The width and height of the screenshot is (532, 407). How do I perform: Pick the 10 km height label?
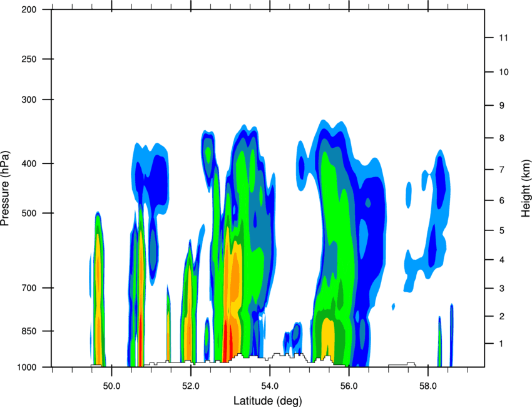pos(503,72)
